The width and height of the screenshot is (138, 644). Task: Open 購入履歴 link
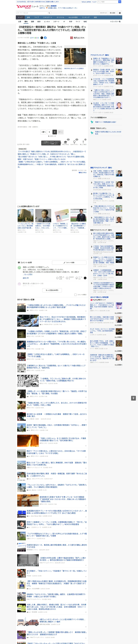click(112, 13)
